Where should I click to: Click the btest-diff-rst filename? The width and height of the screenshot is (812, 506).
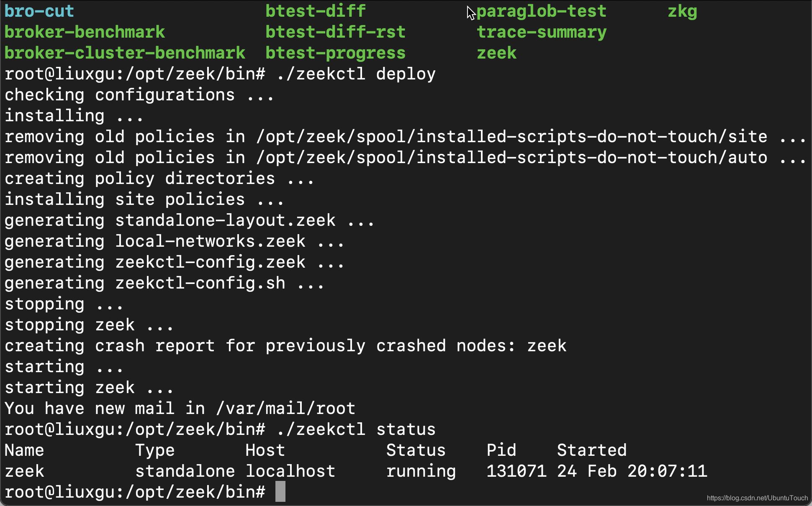pos(335,32)
